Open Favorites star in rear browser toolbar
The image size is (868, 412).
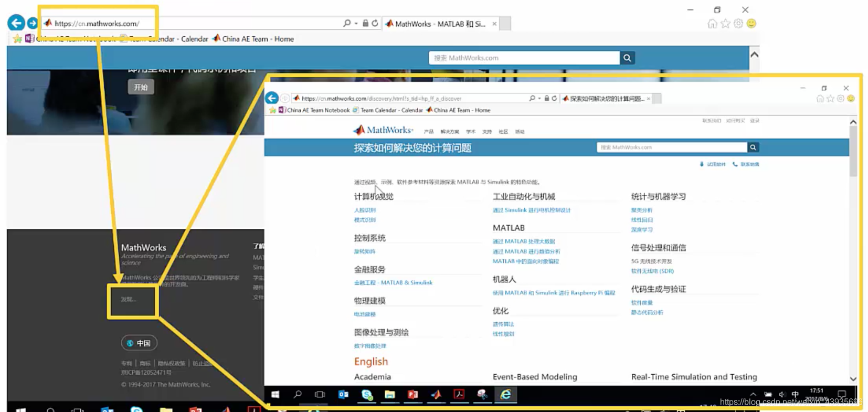[725, 24]
